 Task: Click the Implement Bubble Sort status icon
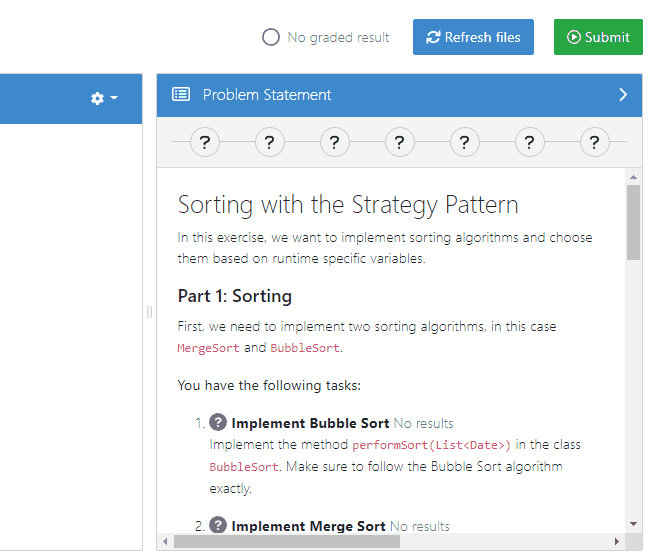pyautogui.click(x=218, y=423)
